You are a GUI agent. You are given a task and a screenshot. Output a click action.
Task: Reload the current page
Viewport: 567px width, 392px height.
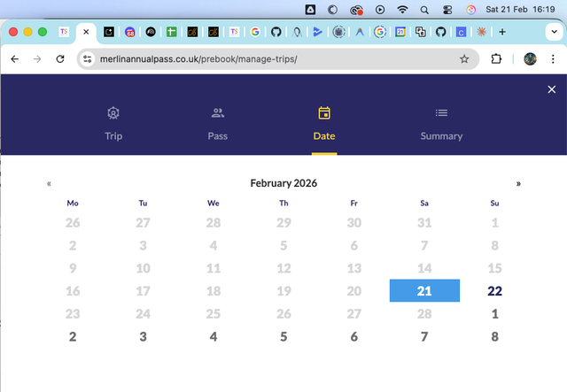click(x=60, y=59)
